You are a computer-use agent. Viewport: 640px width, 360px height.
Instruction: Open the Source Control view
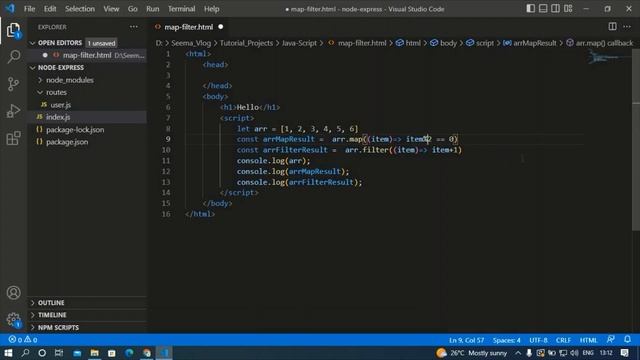pos(13,84)
